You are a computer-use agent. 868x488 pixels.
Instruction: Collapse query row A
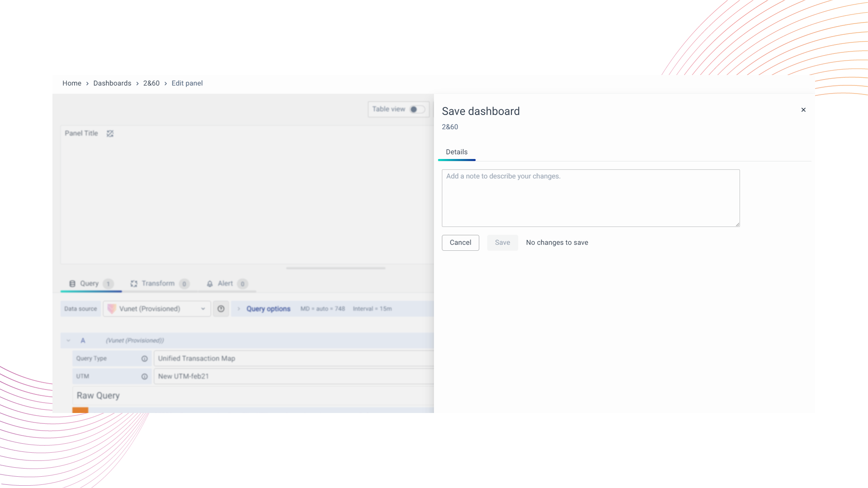(x=68, y=341)
